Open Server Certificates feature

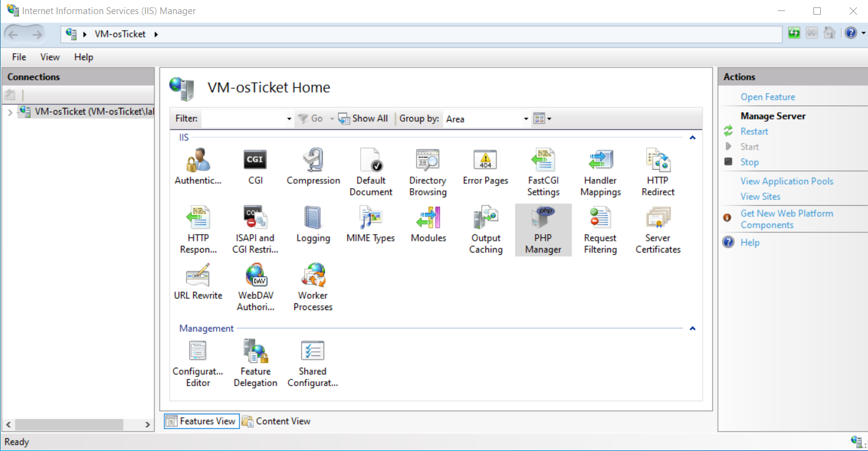coord(658,230)
